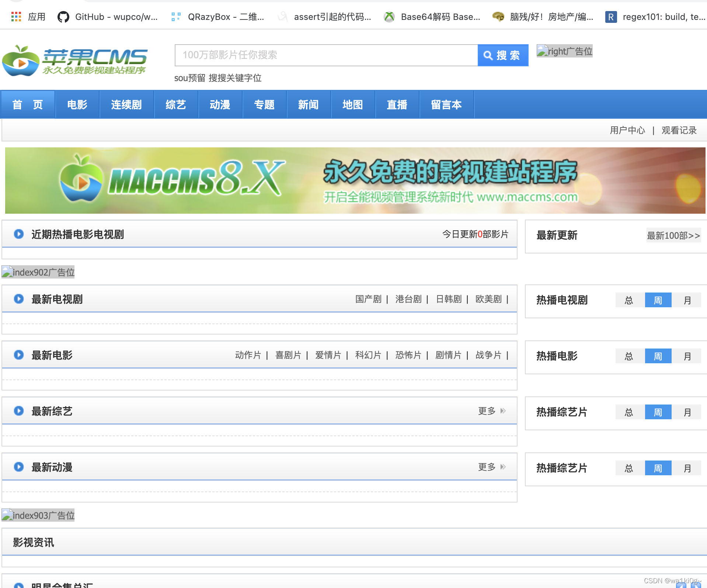
Task: Open the 连续剧 nav tab
Action: click(x=126, y=105)
